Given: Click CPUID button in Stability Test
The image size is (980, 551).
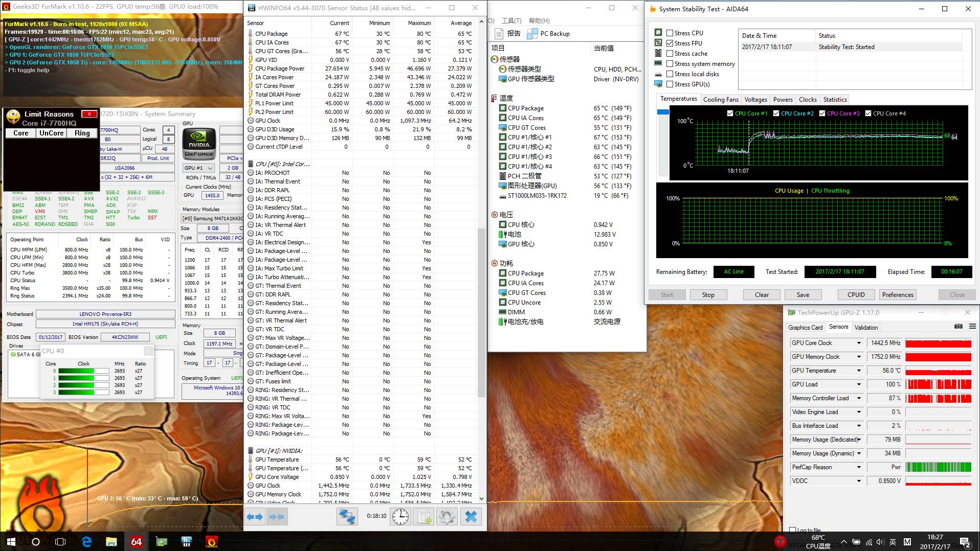Looking at the screenshot, I should point(856,295).
